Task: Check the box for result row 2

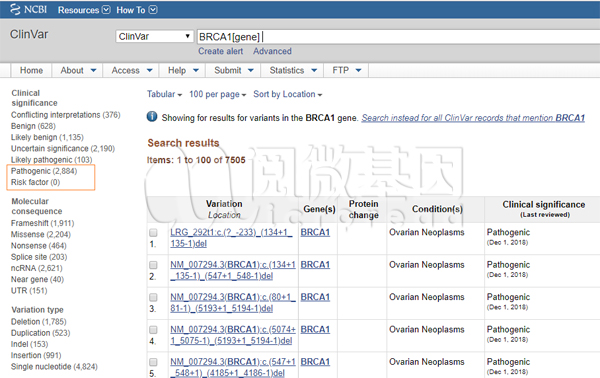Action: pyautogui.click(x=153, y=265)
